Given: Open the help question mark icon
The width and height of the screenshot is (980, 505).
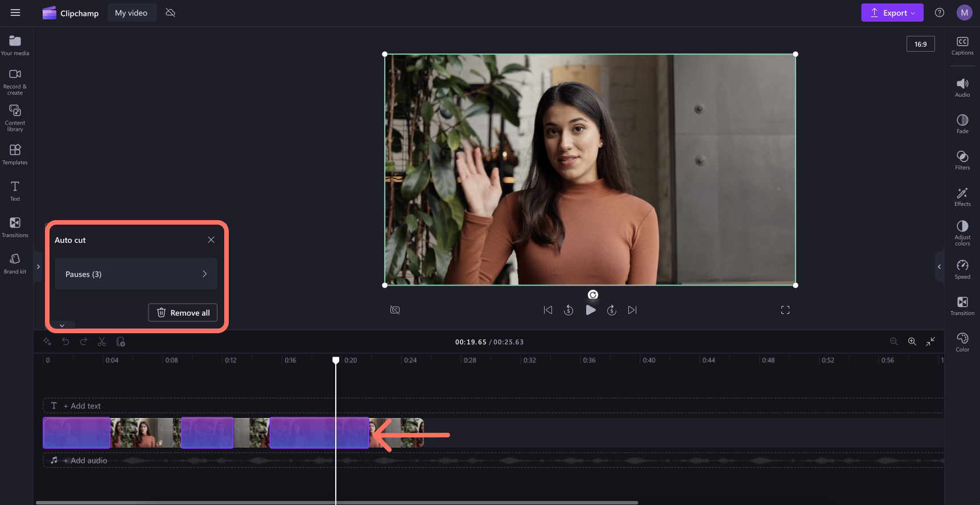Looking at the screenshot, I should click(940, 13).
